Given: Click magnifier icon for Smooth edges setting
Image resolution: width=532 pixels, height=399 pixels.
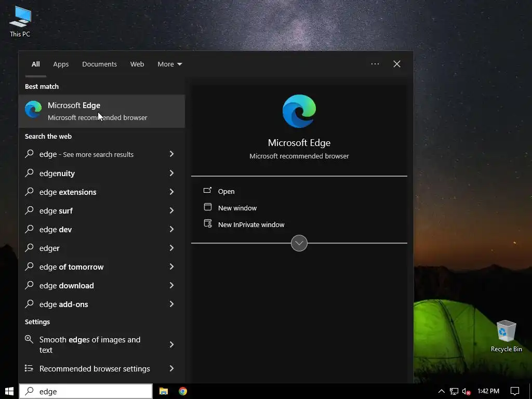Looking at the screenshot, I should [x=29, y=339].
